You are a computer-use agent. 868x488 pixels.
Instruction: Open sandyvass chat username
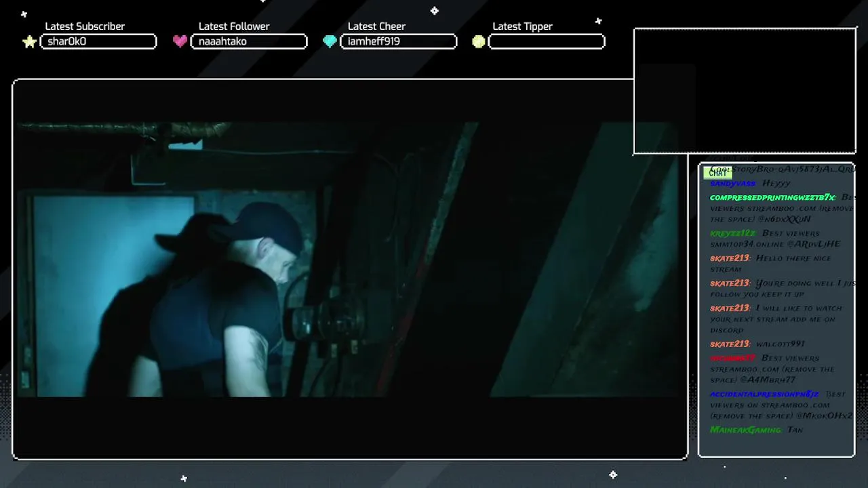pyautogui.click(x=732, y=184)
